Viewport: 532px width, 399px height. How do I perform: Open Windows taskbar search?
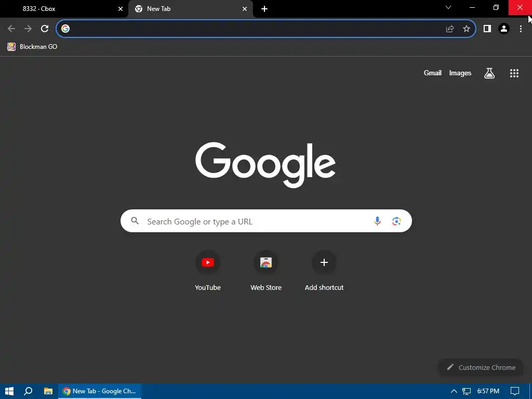coord(28,391)
